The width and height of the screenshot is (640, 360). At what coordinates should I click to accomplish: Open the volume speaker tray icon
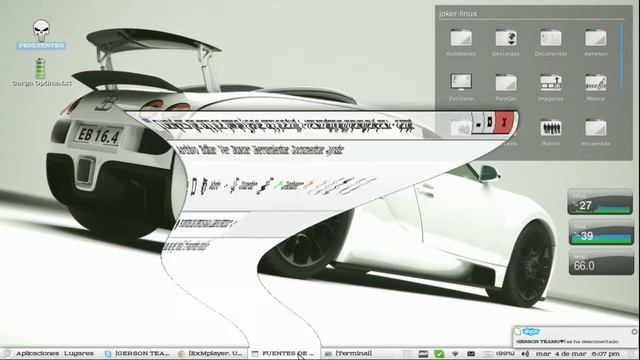coord(525,354)
